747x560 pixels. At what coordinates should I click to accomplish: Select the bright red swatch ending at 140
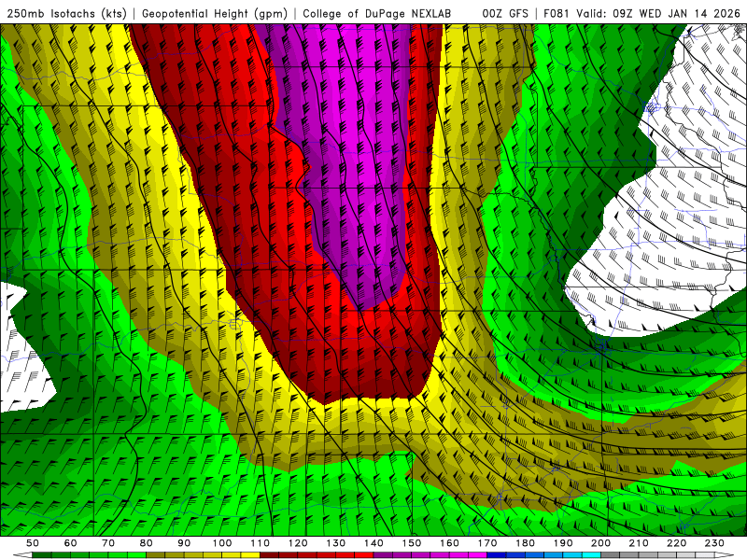point(364,555)
